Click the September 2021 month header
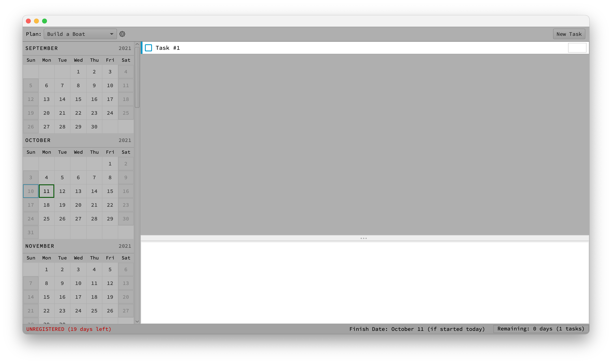Screen dimensions: 612x364 (79, 48)
